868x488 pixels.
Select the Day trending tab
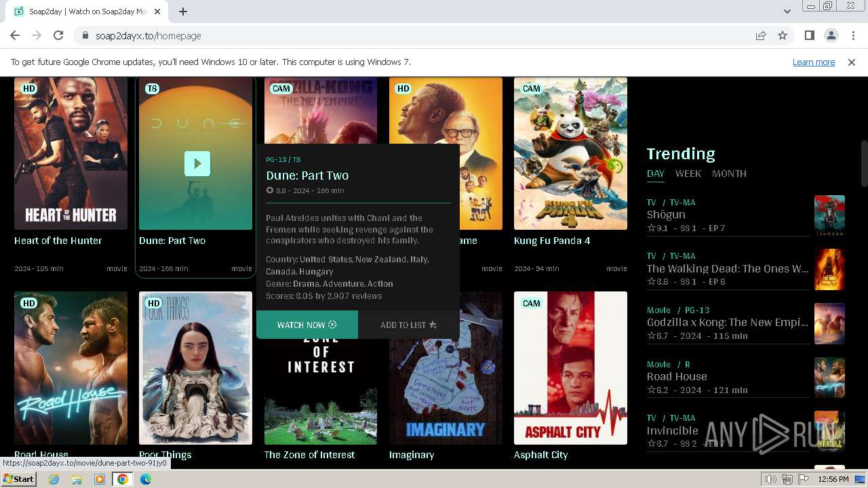(656, 174)
